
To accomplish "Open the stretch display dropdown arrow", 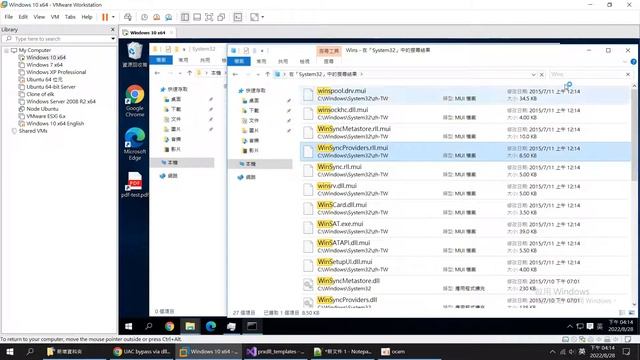I will coord(262,17).
